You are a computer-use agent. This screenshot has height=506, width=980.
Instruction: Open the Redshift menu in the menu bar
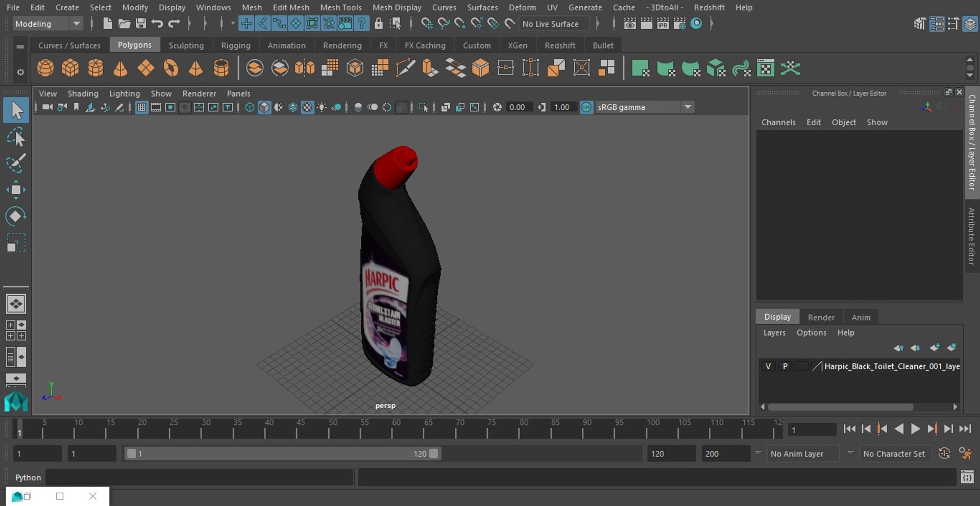(708, 7)
